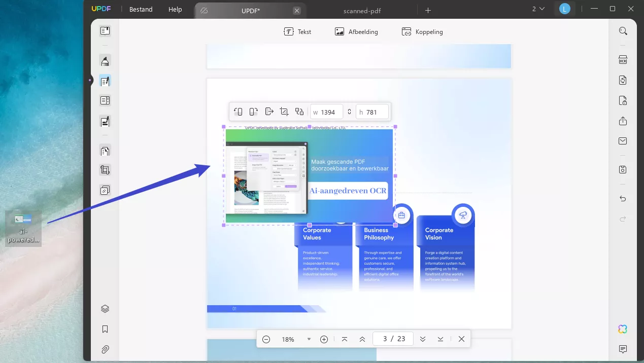Viewport: 644px width, 363px height.
Task: Click the Corporate Vision heading
Action: point(439,234)
